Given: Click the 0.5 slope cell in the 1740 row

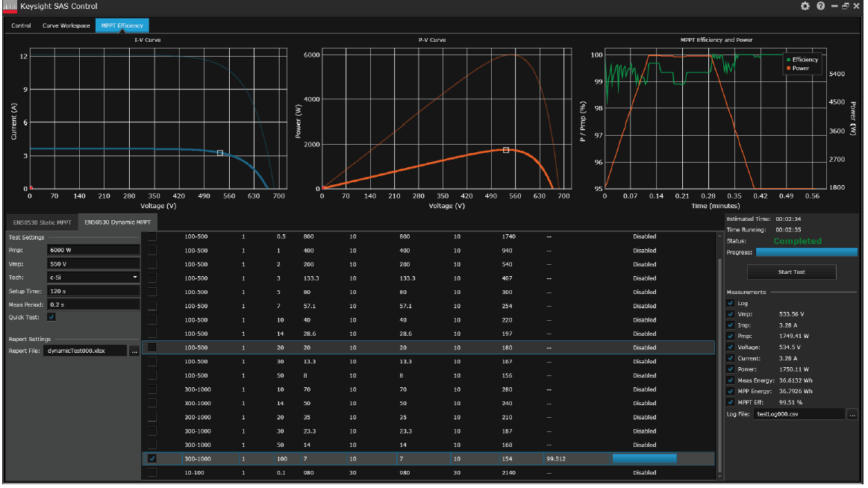Looking at the screenshot, I should (281, 237).
